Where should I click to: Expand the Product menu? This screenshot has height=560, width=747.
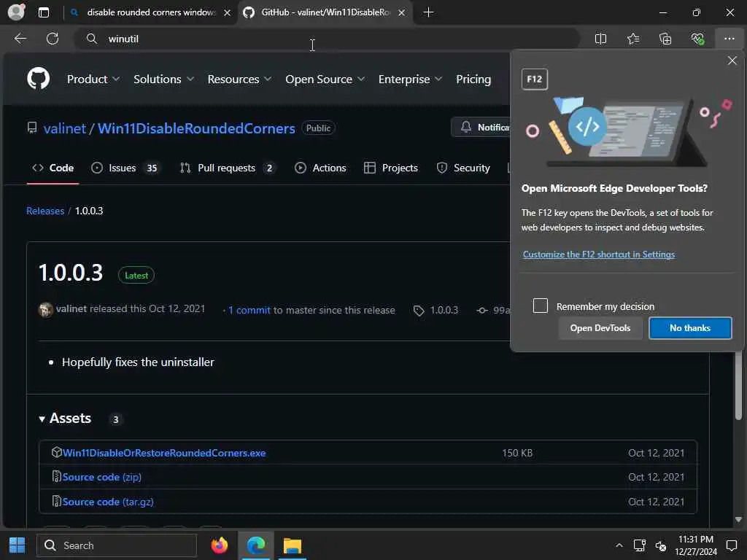(93, 79)
